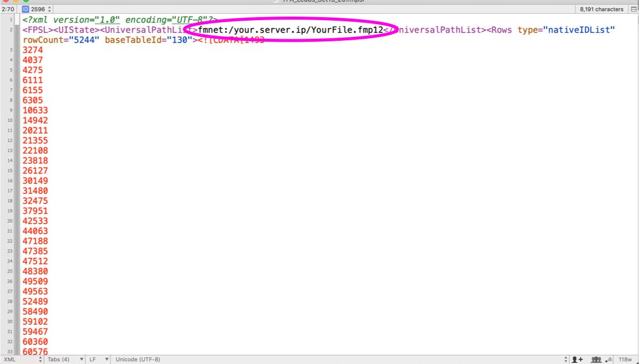Click the value 47512 on line 24
Viewport: 639px width, 364px height.
coord(36,261)
